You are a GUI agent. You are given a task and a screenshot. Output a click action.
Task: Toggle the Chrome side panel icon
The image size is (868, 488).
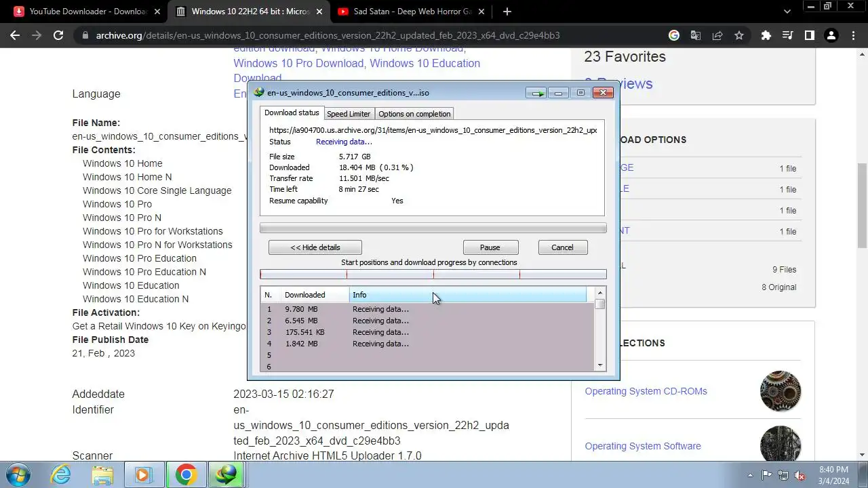pos(809,35)
